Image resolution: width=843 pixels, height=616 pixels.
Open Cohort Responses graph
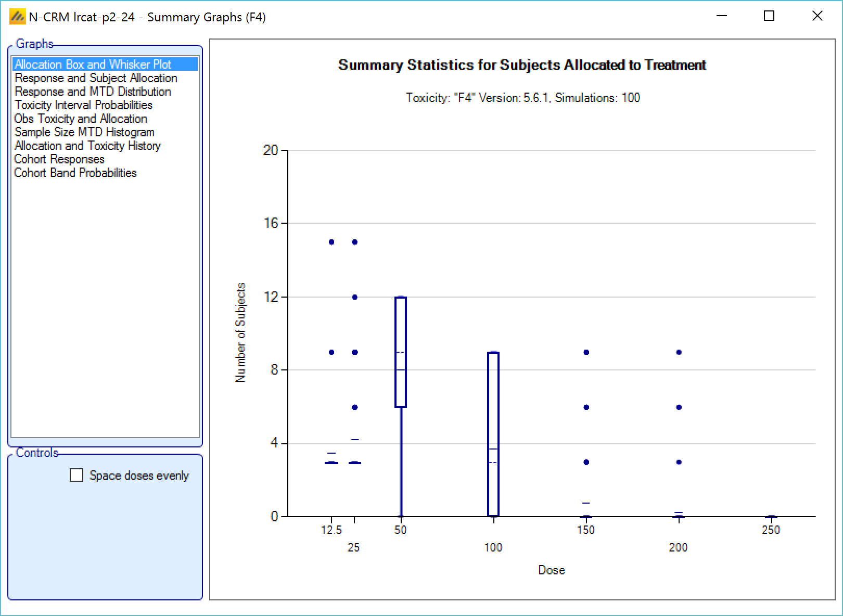[59, 159]
